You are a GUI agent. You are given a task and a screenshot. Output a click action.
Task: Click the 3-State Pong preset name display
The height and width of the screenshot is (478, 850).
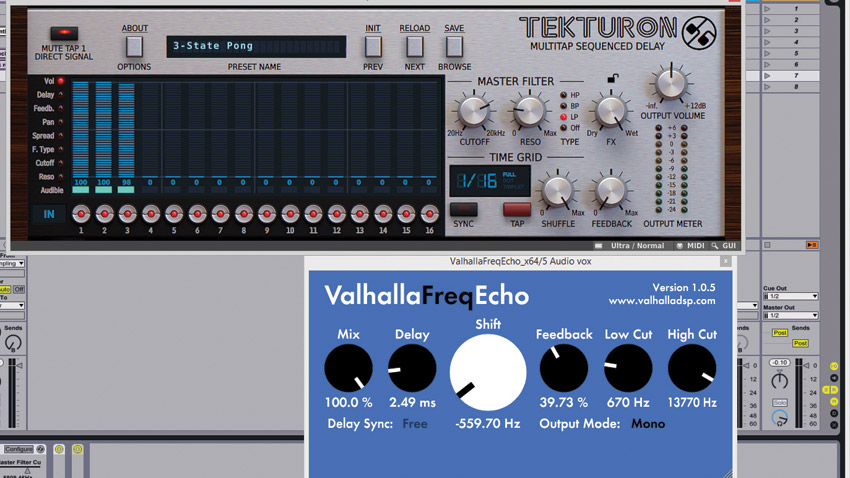point(256,47)
